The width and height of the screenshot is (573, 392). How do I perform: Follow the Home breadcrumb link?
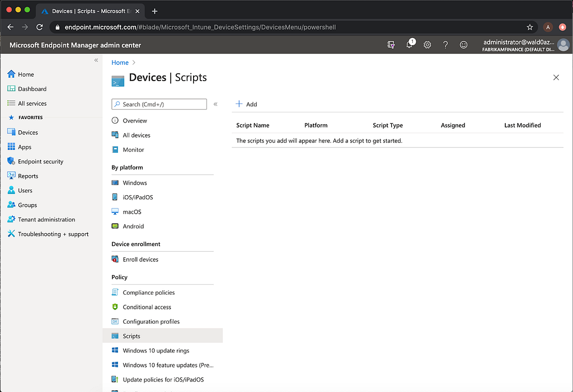pos(120,63)
